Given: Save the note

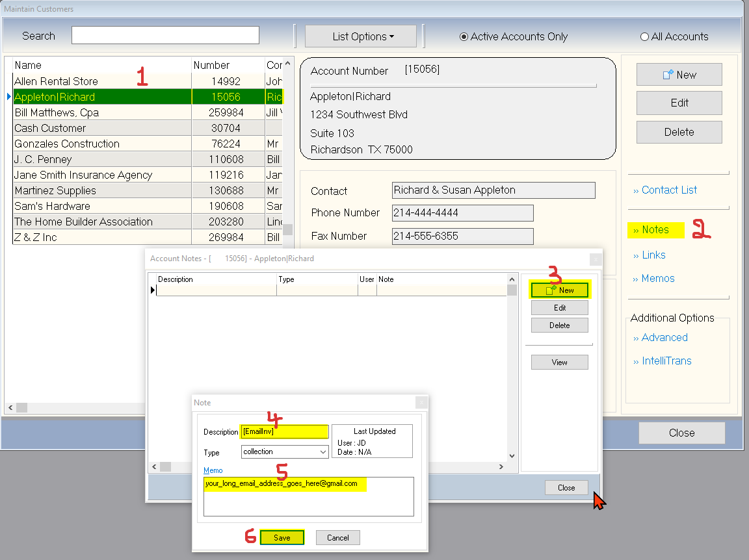Looking at the screenshot, I should (282, 537).
